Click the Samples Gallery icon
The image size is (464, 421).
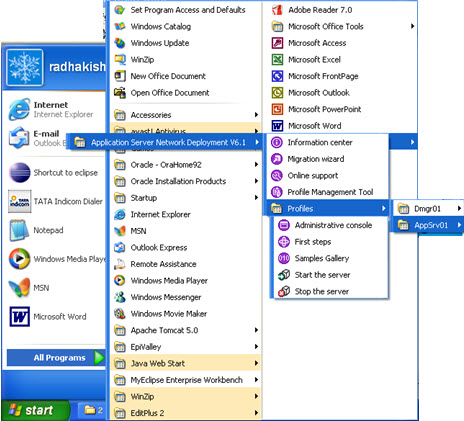[x=284, y=258]
